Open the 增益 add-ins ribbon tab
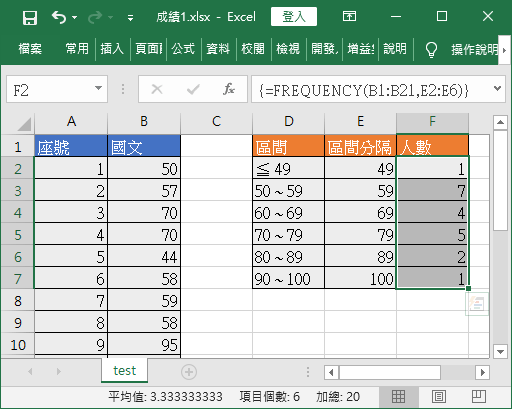 (x=360, y=49)
